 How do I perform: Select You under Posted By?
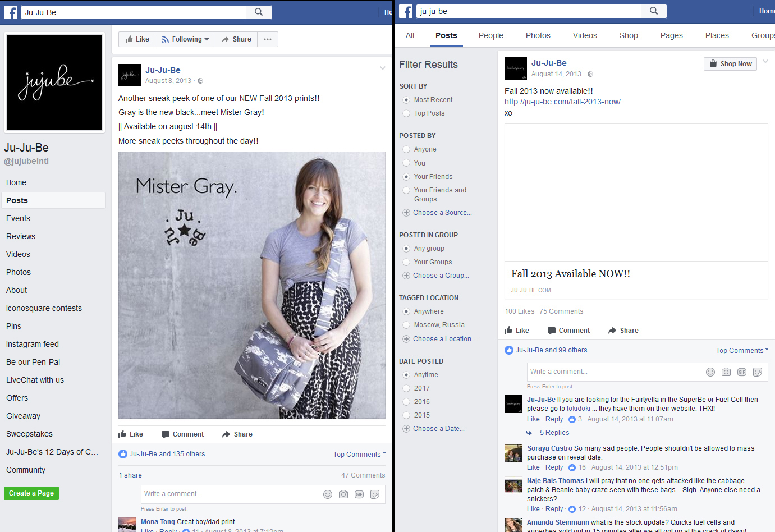coord(406,163)
